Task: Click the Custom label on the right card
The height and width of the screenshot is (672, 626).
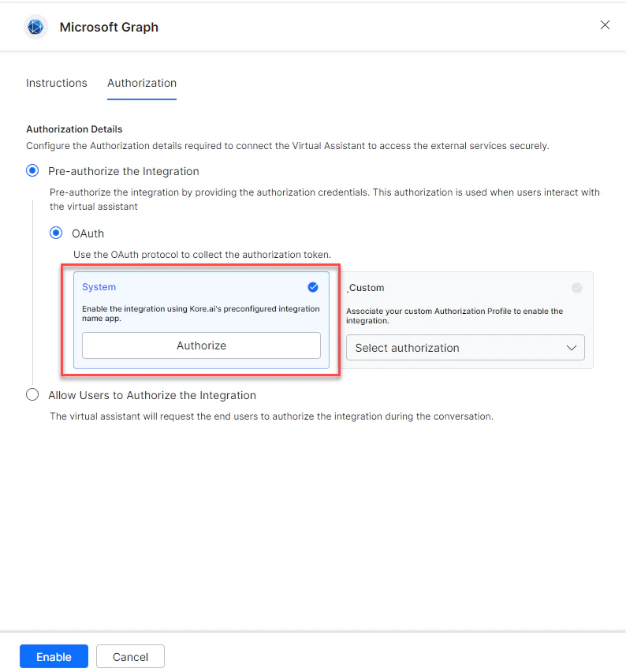Action: point(365,287)
